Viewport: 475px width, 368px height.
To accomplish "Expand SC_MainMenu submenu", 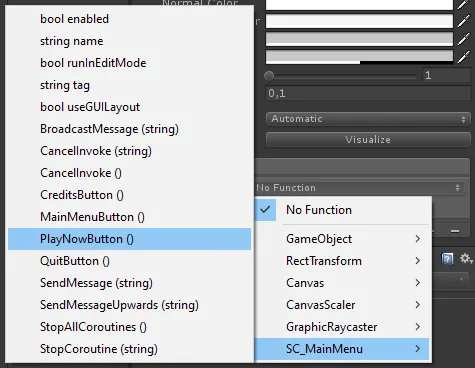I will pyautogui.click(x=342, y=349).
